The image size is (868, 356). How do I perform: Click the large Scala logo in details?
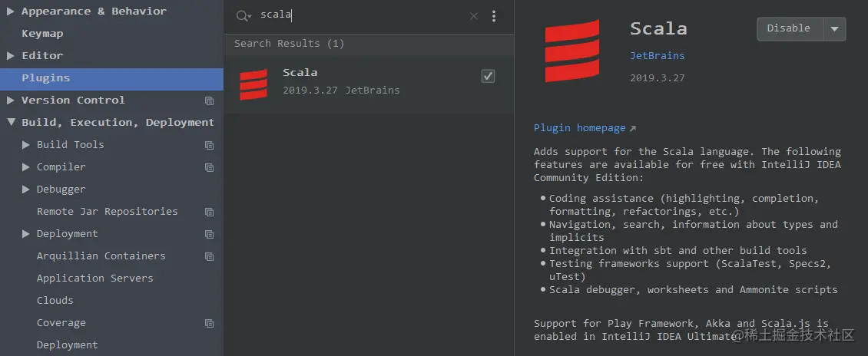[x=571, y=51]
